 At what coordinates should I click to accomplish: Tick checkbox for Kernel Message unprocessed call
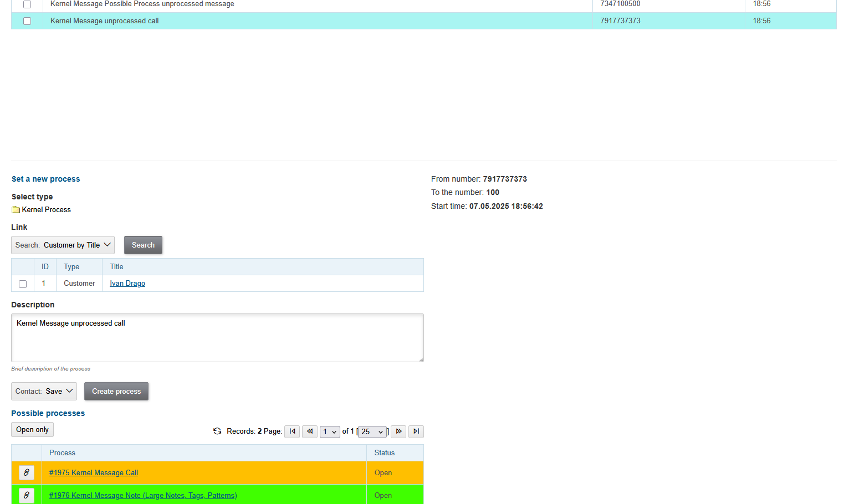(x=27, y=21)
